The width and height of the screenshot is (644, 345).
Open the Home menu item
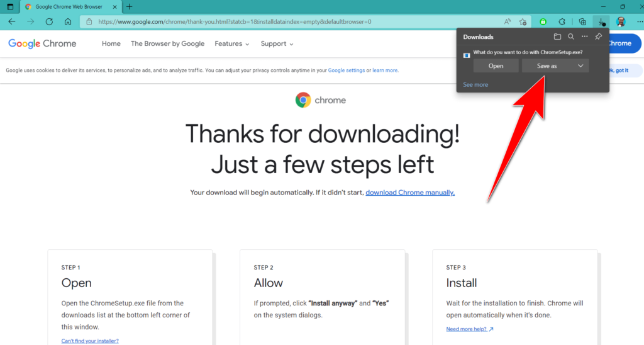[111, 43]
